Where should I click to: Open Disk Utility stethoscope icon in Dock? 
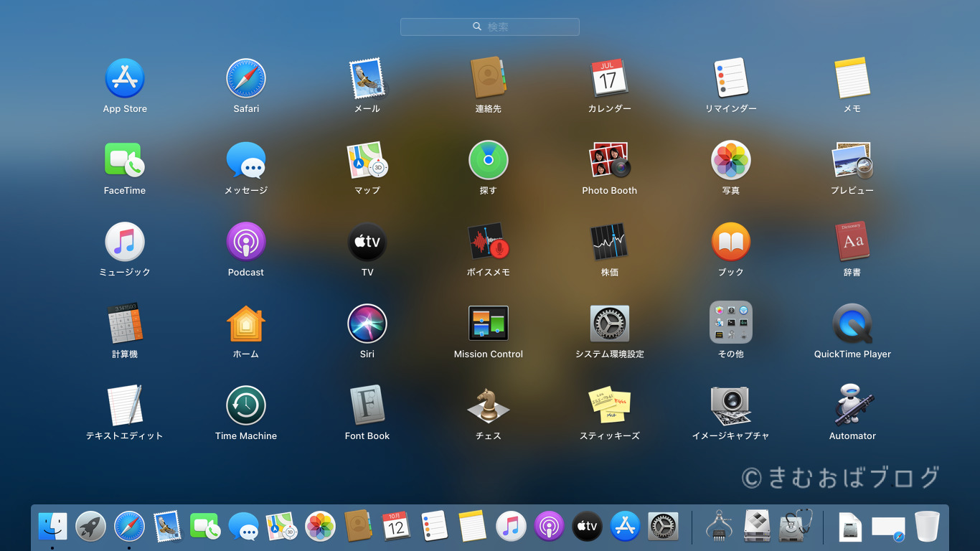796,527
